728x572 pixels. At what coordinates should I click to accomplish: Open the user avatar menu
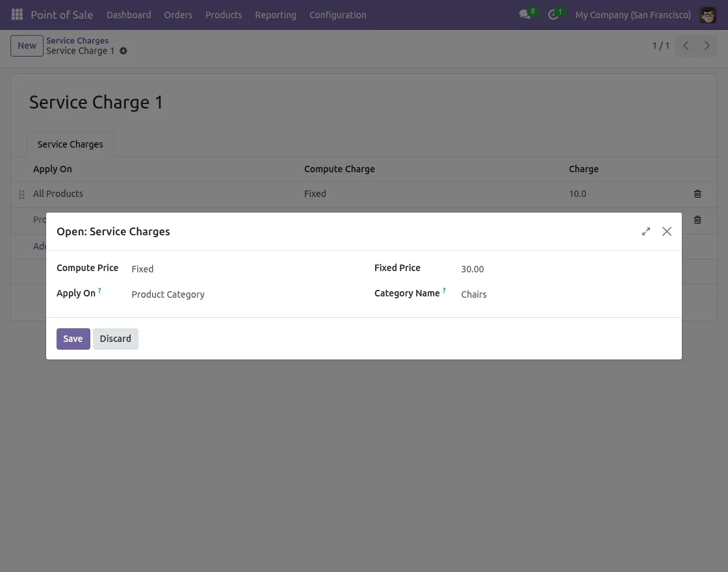pos(708,15)
